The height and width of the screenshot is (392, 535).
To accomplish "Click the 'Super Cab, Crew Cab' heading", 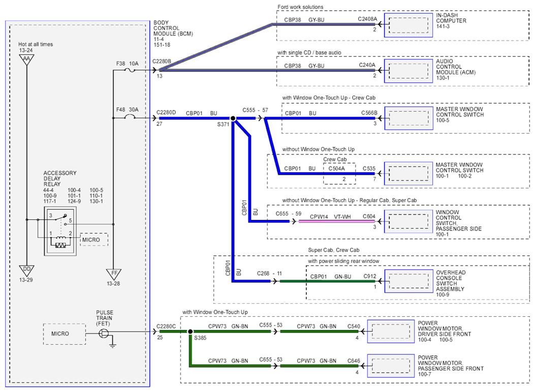I will [x=334, y=250].
